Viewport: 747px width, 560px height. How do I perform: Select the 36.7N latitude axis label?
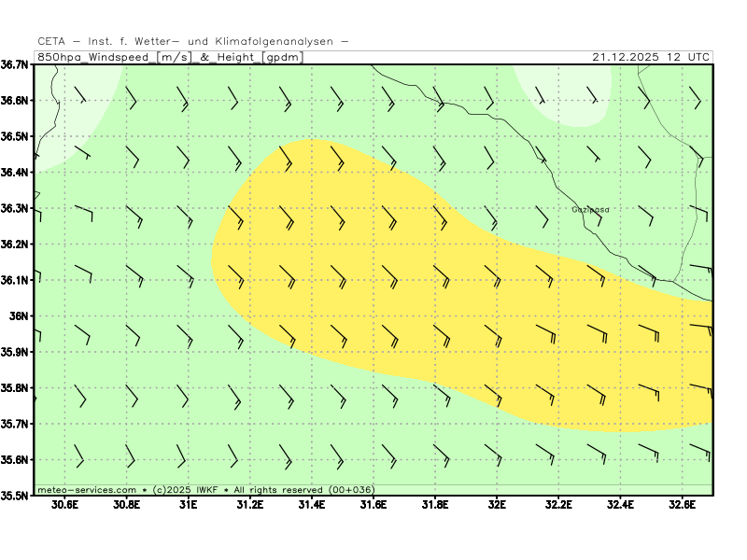point(15,64)
